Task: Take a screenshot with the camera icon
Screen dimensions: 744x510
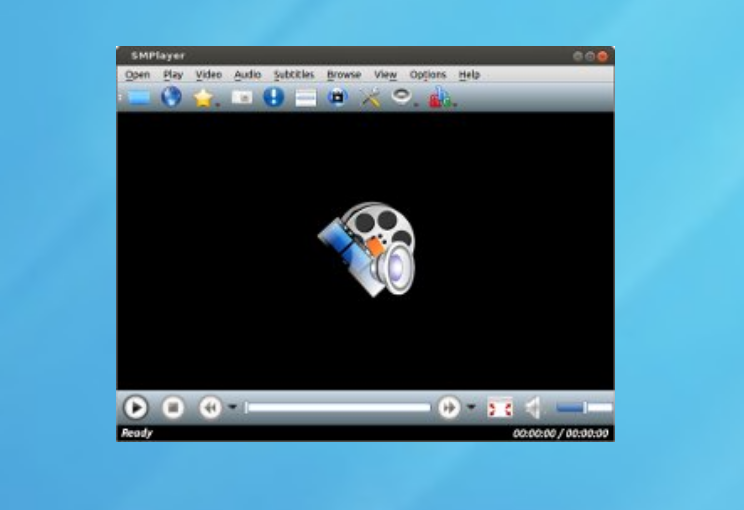Action: pyautogui.click(x=242, y=97)
